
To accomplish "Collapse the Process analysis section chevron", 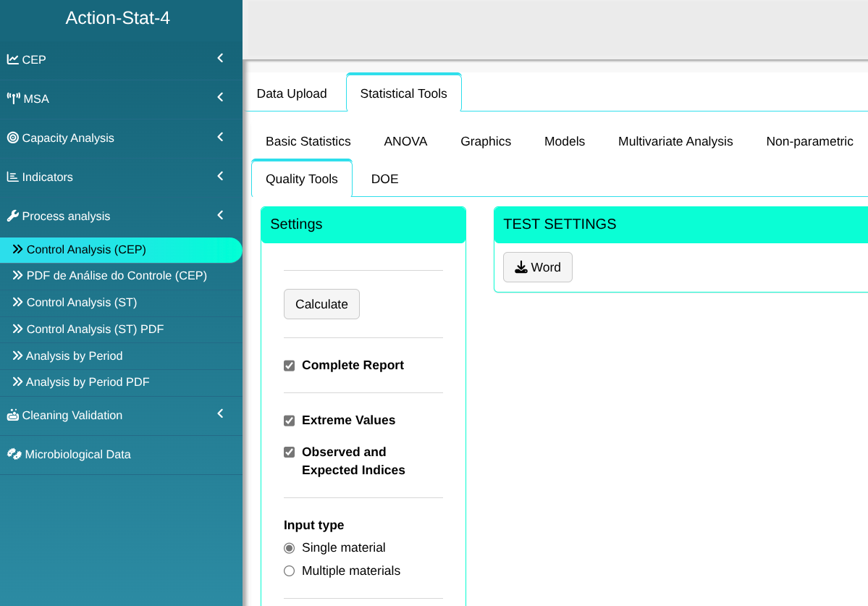I will pyautogui.click(x=220, y=215).
